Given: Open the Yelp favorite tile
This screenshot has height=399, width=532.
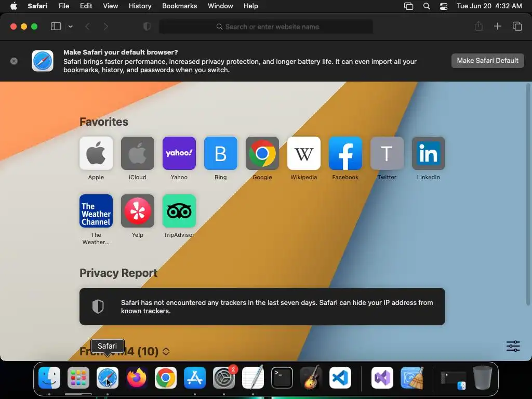Looking at the screenshot, I should coord(137,211).
